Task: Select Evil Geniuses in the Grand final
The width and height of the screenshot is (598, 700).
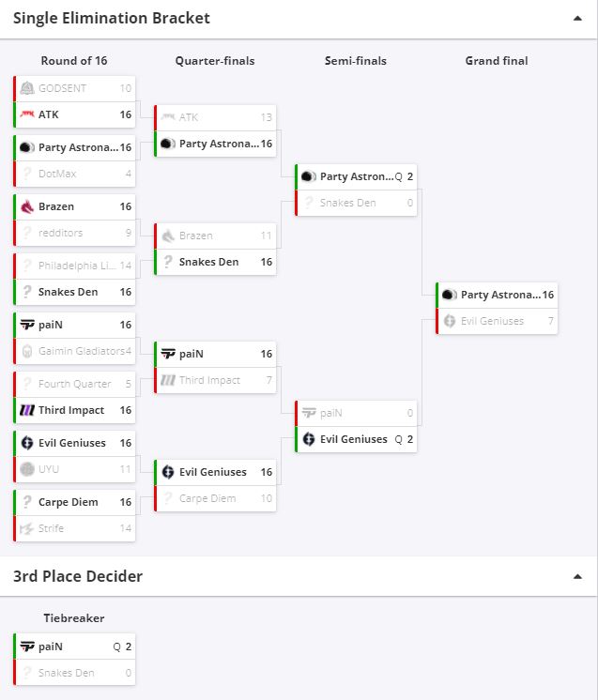Action: (492, 321)
